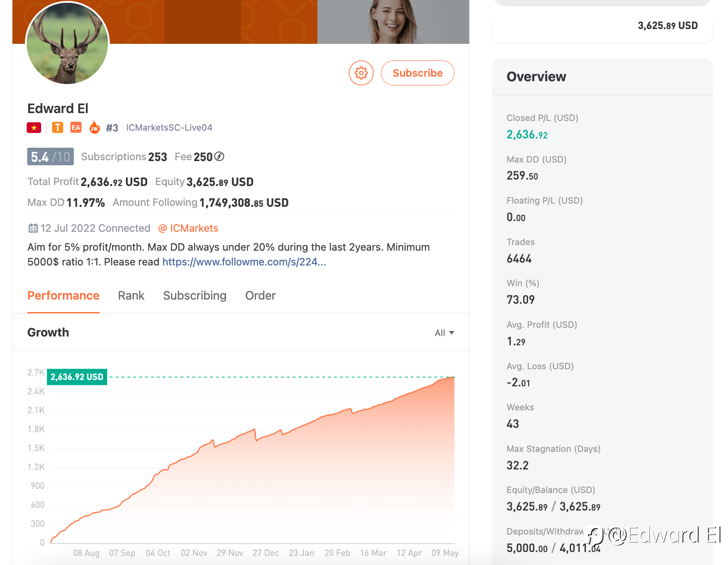
Task: Select the calendar icon beside connected date
Action: pyautogui.click(x=33, y=228)
